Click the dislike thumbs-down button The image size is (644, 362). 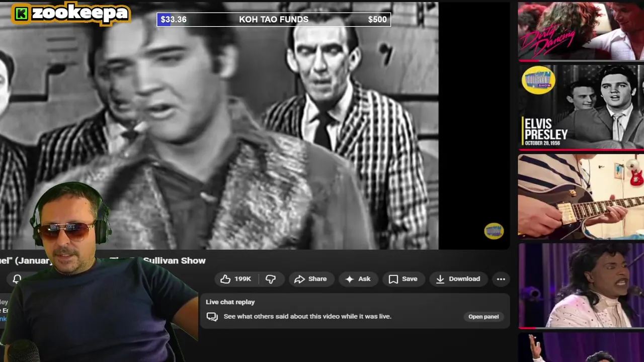271,279
